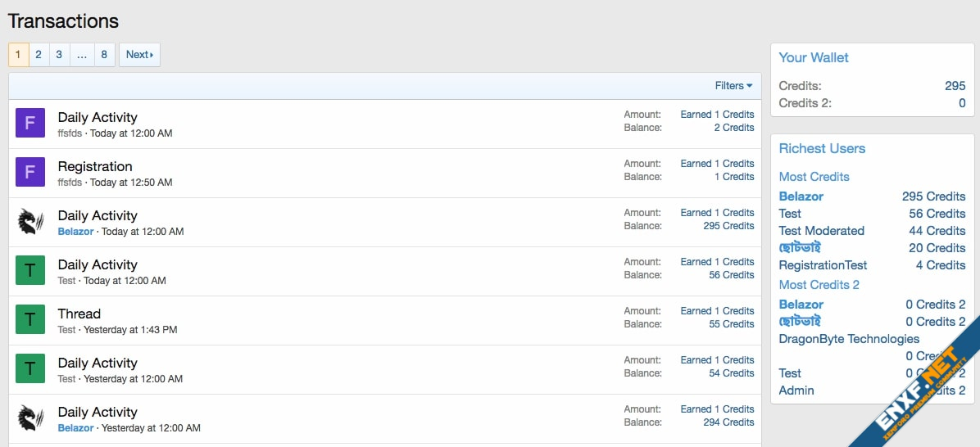Viewport: 980px width, 447px height.
Task: Click the purple F avatar beside Registration
Action: click(30, 172)
